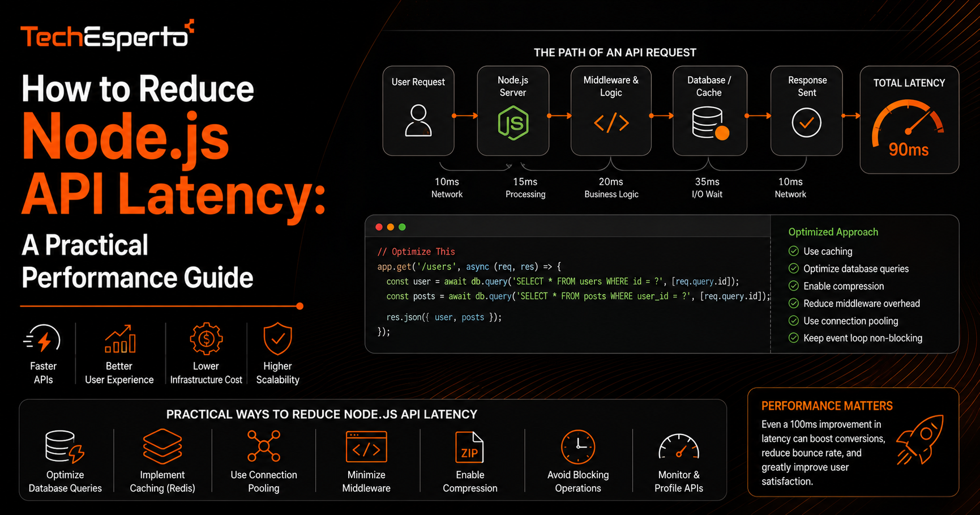Click the '20ms Business Logic' label
This screenshot has width=980, height=515.
tap(611, 188)
